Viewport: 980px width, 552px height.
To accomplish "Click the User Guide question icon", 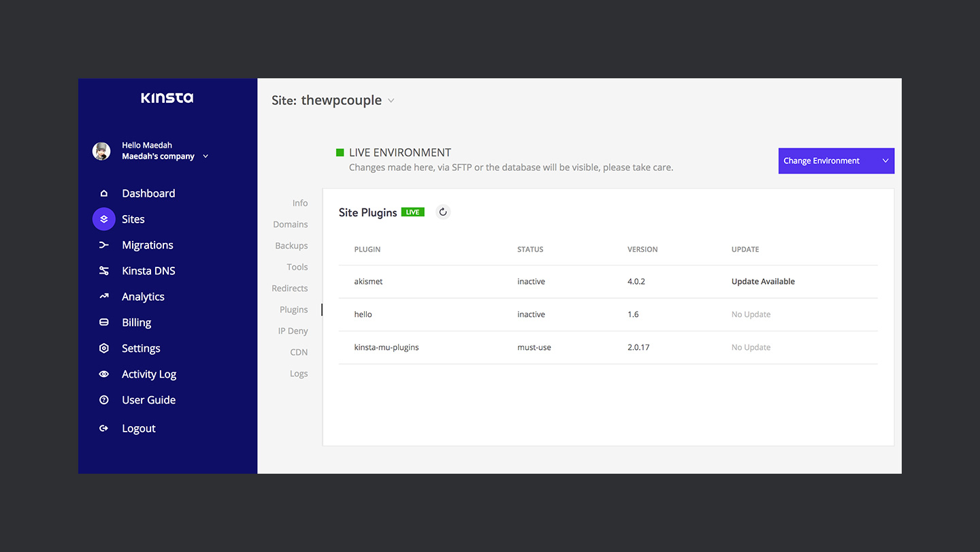I will [103, 400].
